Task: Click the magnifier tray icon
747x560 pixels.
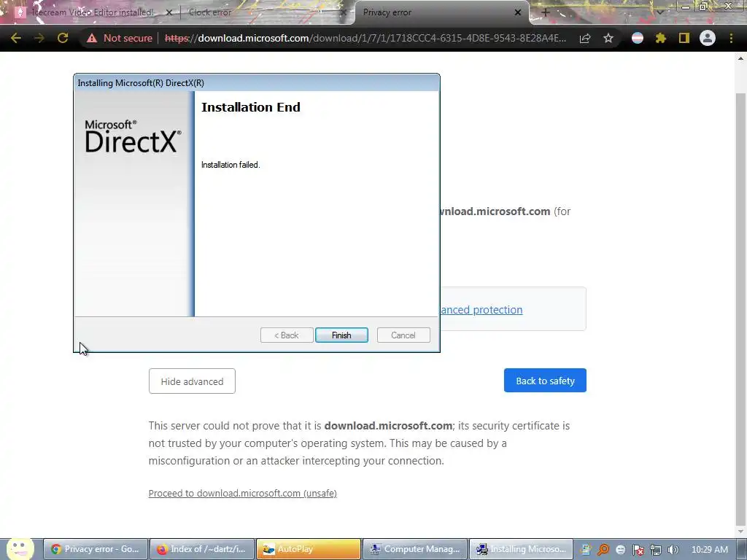Action: point(603,550)
